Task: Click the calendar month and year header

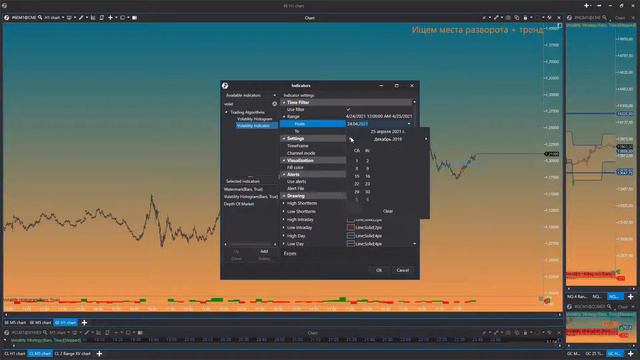Action: (388, 139)
